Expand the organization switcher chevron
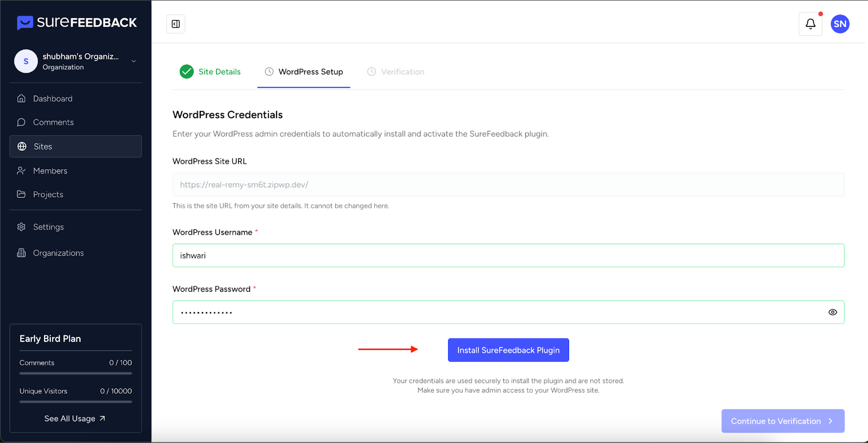The height and width of the screenshot is (443, 868). (x=133, y=61)
